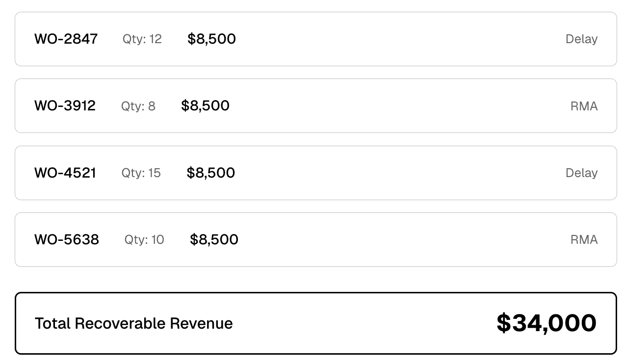Viewport: 623px width, 364px height.
Task: Click the WO-5638 work order ID
Action: [x=67, y=239]
